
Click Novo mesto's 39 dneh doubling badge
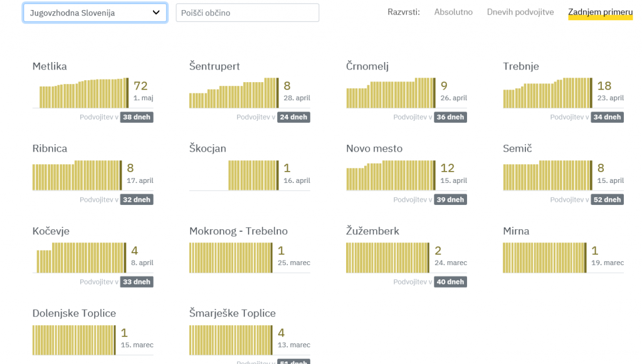point(450,200)
